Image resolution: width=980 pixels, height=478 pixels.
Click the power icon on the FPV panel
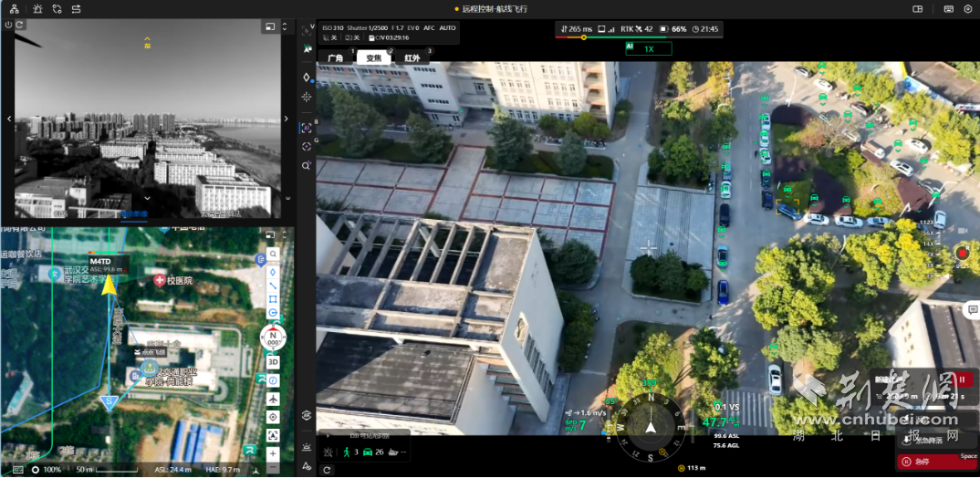8,25
